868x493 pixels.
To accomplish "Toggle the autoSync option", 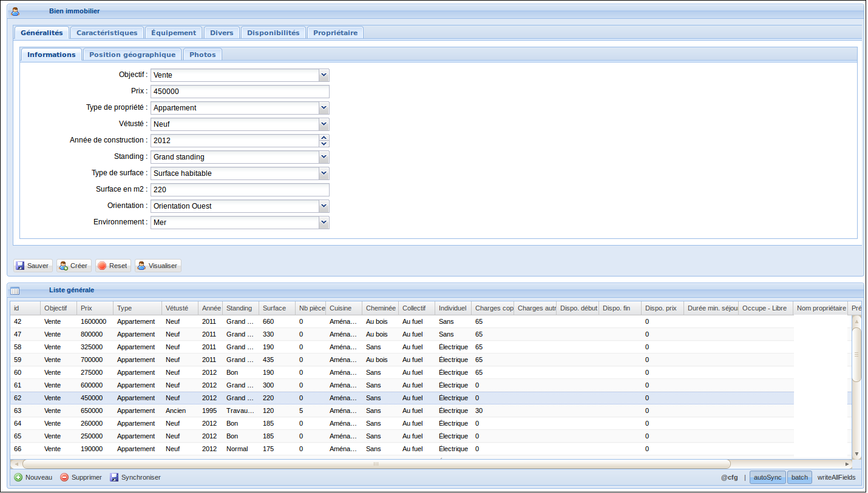I will click(767, 477).
